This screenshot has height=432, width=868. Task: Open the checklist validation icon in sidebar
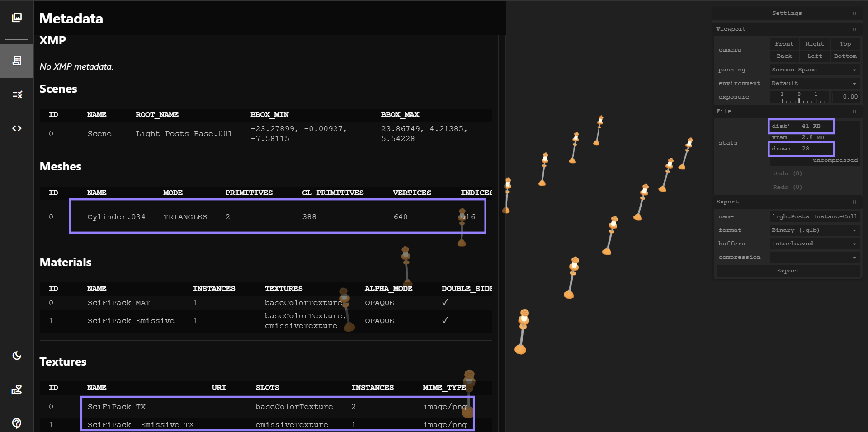17,94
